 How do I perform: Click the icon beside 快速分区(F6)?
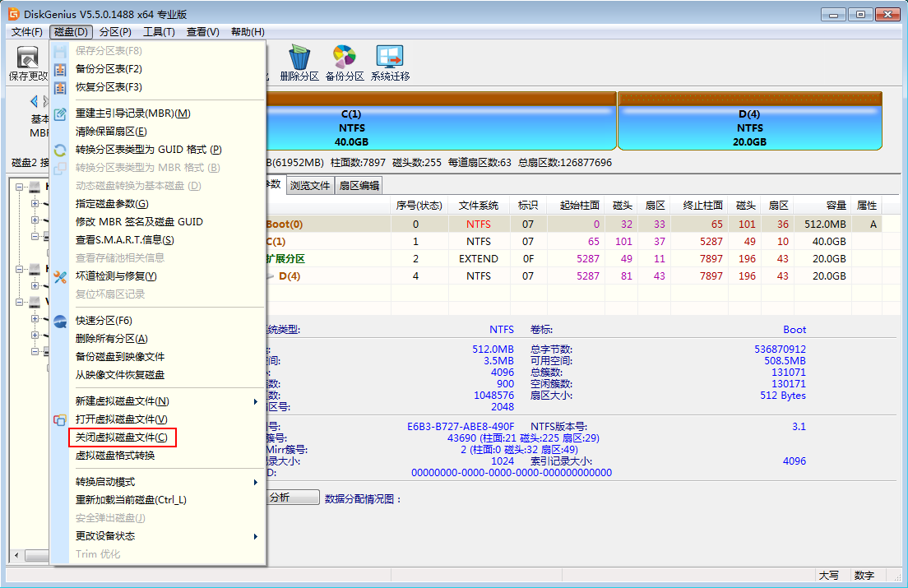(60, 321)
